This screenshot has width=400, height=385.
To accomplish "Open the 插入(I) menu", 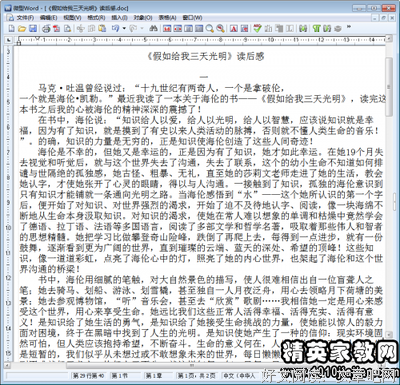I will point(119,18).
